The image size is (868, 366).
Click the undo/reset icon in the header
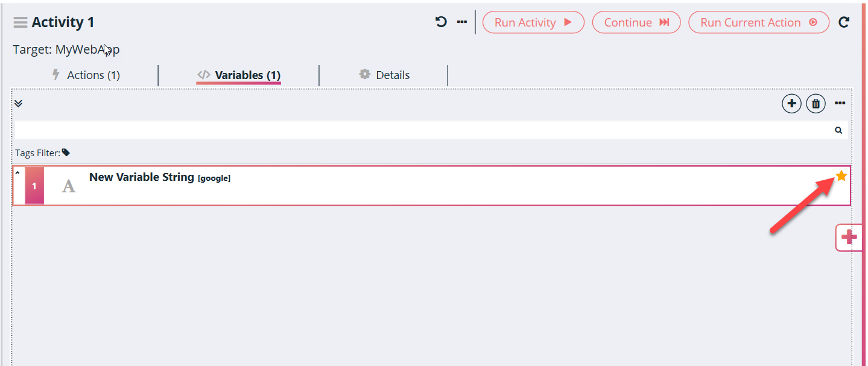click(x=441, y=22)
